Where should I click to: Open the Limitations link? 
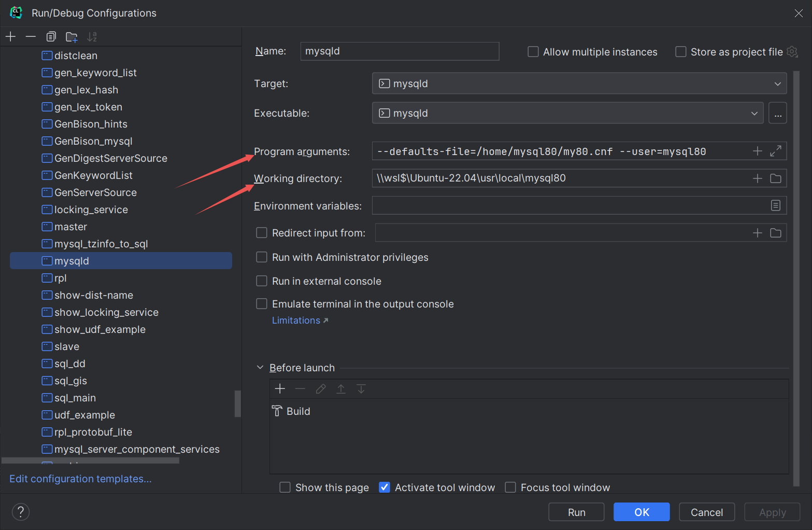click(300, 320)
